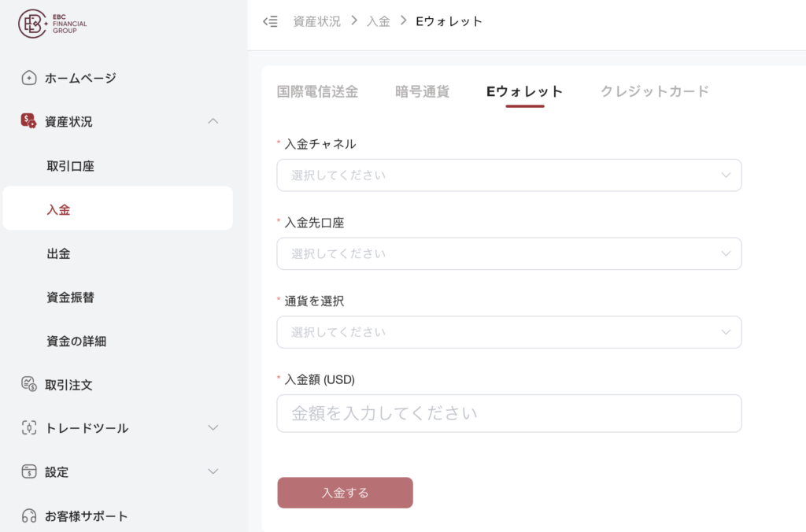
Task: Click the 設定 settings icon
Action: [29, 472]
